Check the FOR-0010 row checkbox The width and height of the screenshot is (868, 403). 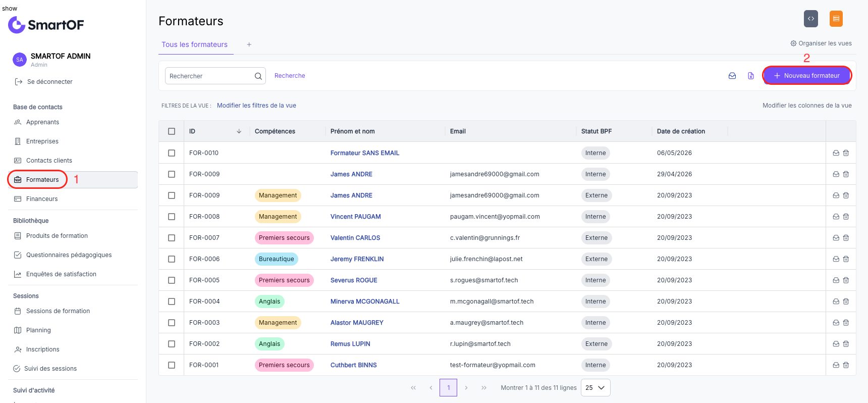coord(172,153)
